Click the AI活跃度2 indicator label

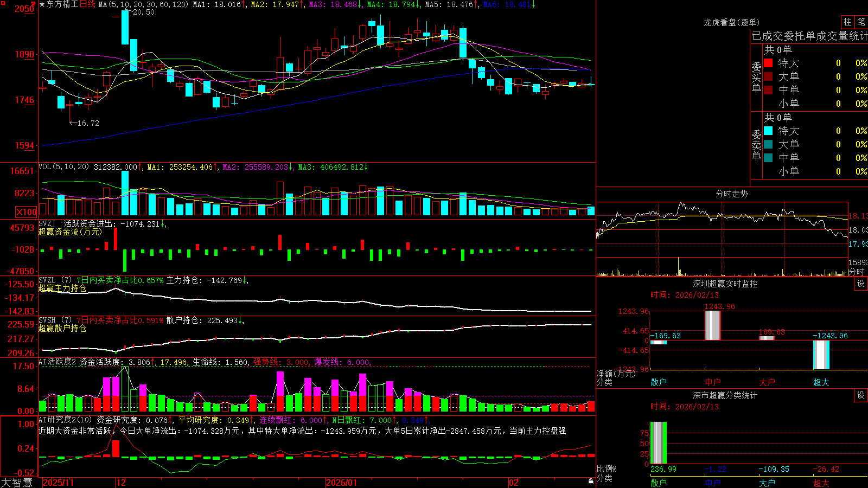pos(57,362)
